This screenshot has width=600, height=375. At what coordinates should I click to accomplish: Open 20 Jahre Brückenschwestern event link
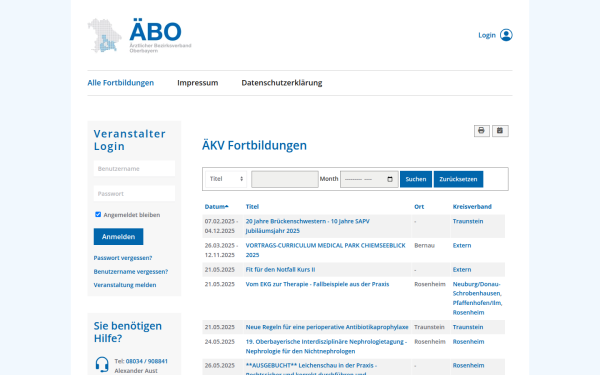tap(307, 226)
